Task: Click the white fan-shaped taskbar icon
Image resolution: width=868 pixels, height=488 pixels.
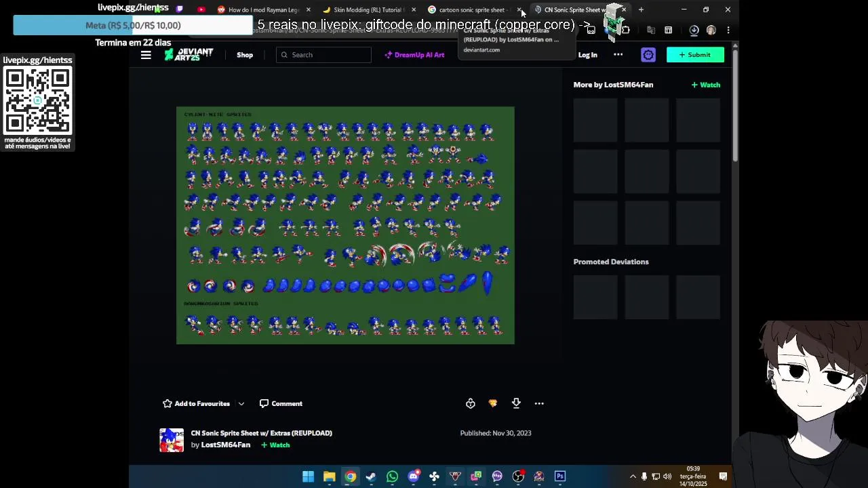Action: pos(434,476)
